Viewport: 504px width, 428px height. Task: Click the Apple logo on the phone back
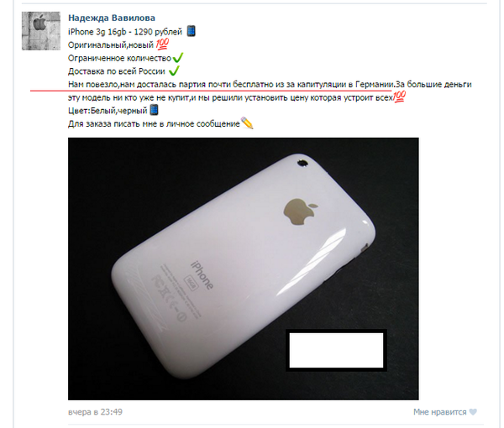[x=300, y=211]
